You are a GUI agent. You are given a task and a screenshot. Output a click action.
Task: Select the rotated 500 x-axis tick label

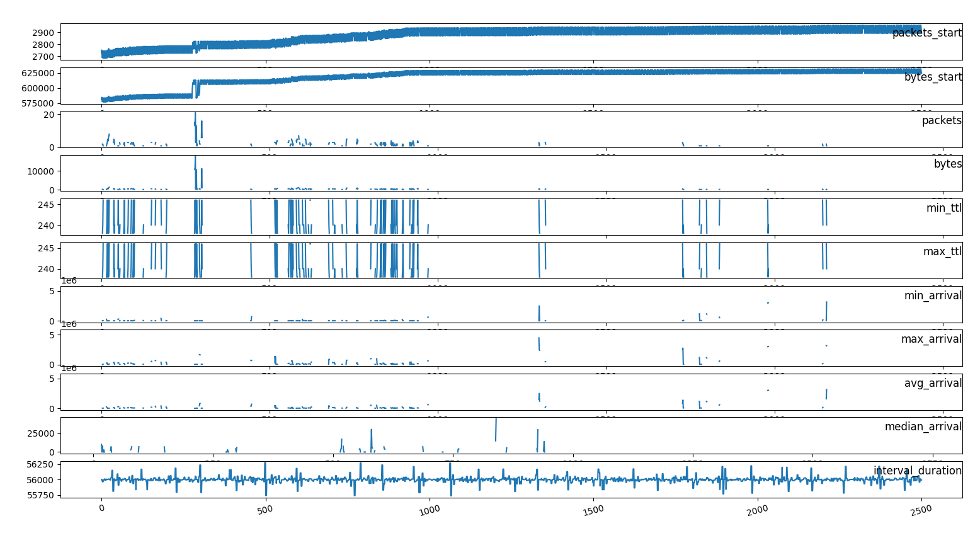(x=265, y=508)
